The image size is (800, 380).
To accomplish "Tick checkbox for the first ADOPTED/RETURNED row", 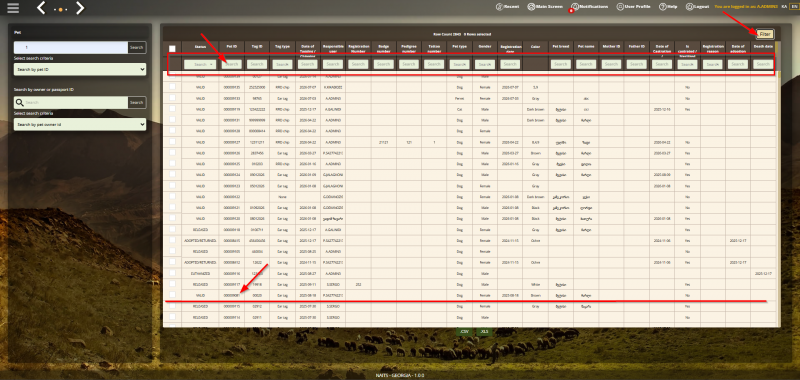I will pos(172,240).
